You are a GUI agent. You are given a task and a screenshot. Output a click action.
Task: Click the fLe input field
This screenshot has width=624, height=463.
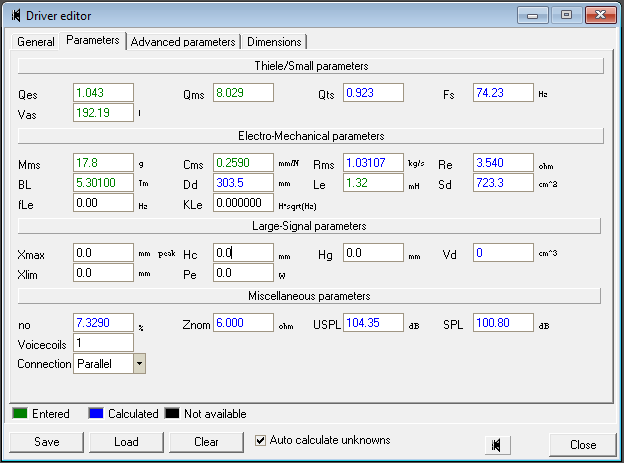[x=103, y=203]
